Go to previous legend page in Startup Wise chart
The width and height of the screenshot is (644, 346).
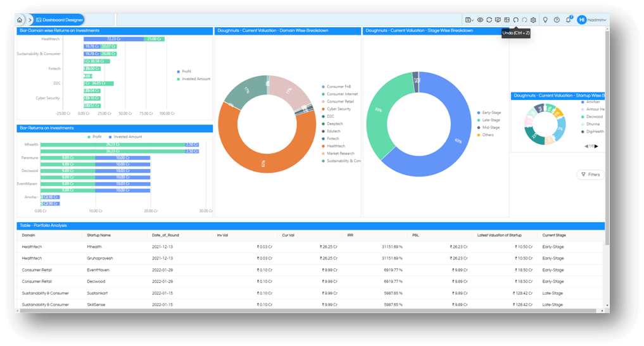tap(586, 146)
